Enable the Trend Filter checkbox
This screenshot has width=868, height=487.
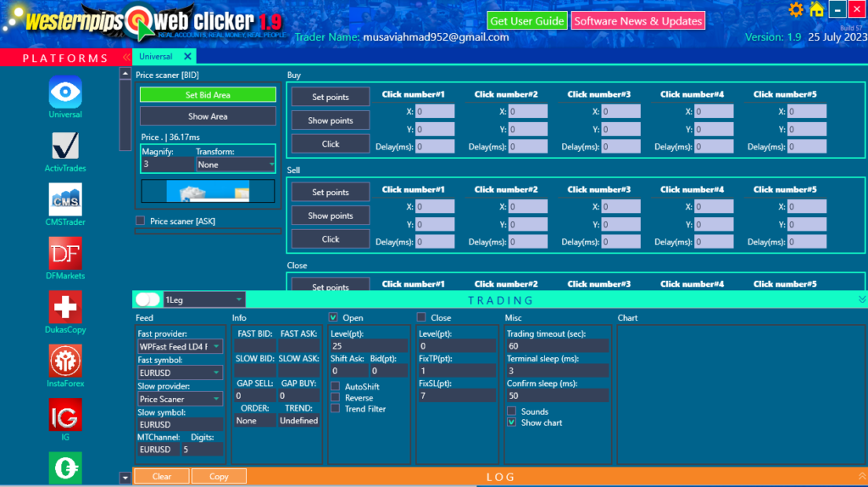pyautogui.click(x=336, y=408)
